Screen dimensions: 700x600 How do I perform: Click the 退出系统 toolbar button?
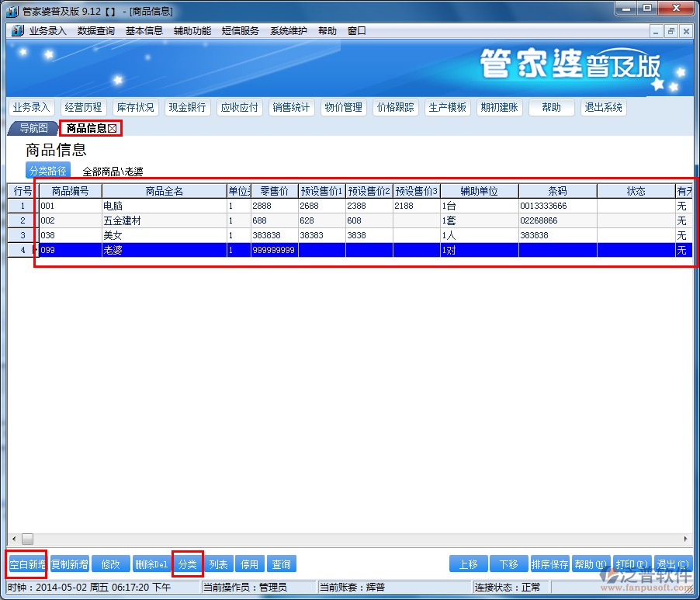point(603,108)
